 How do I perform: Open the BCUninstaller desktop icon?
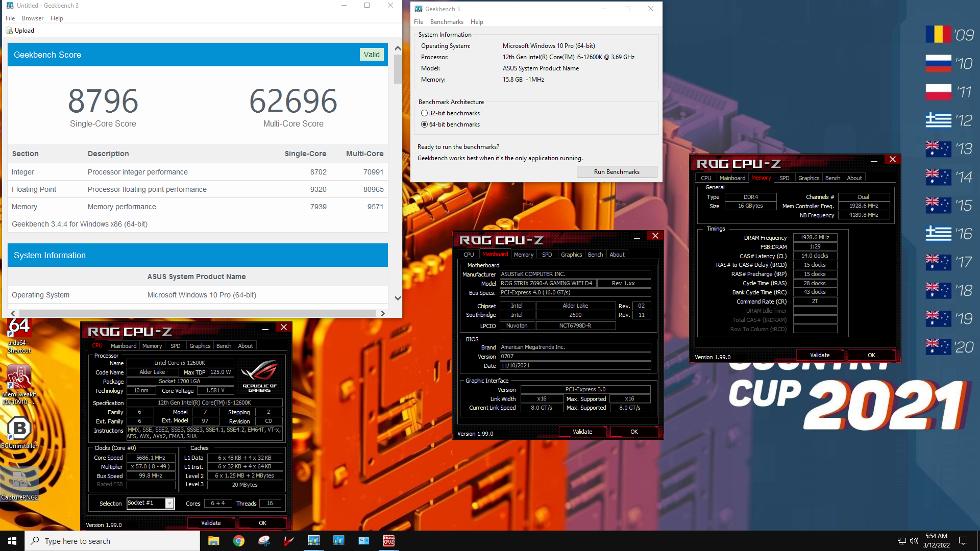click(x=19, y=433)
